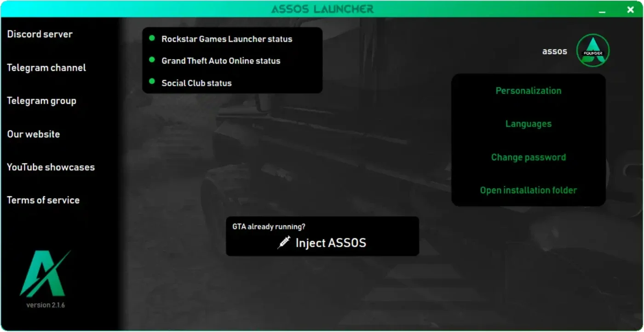
Task: Click the Founder profile avatar
Action: [593, 51]
